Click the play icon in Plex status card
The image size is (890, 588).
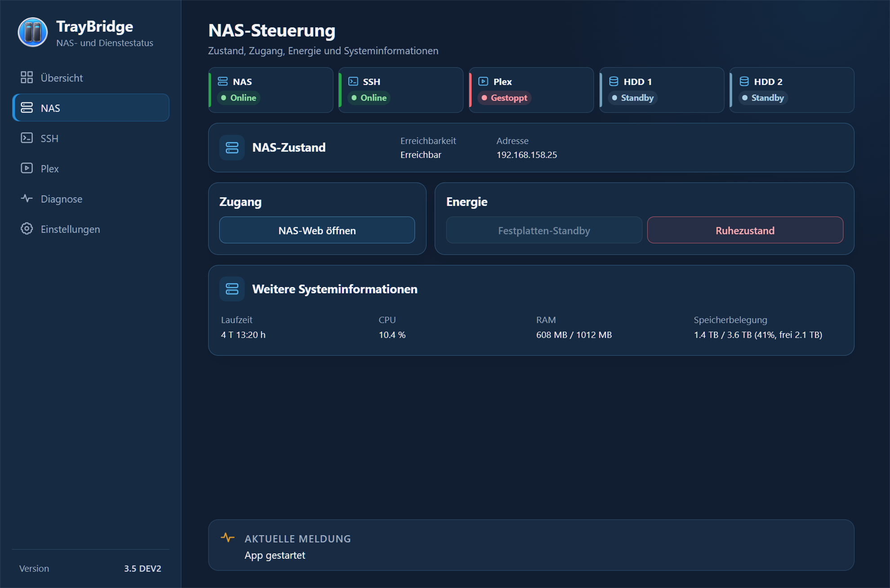(x=483, y=81)
